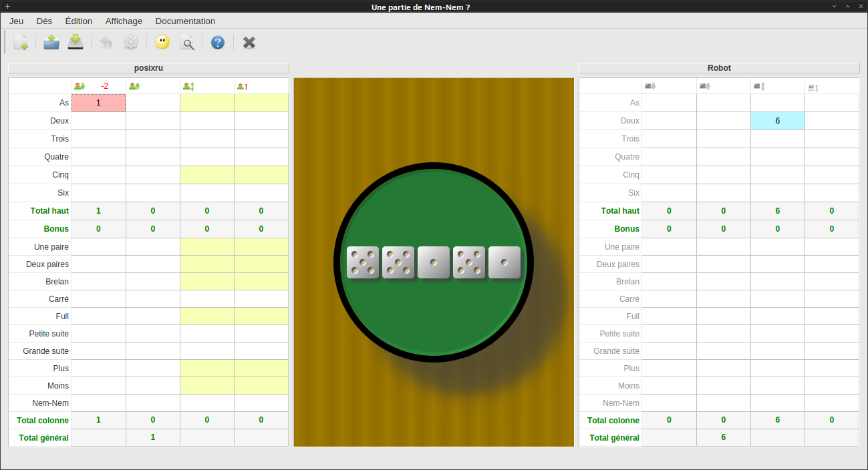Click the open saved game folder icon
The image size is (868, 470).
[51, 43]
